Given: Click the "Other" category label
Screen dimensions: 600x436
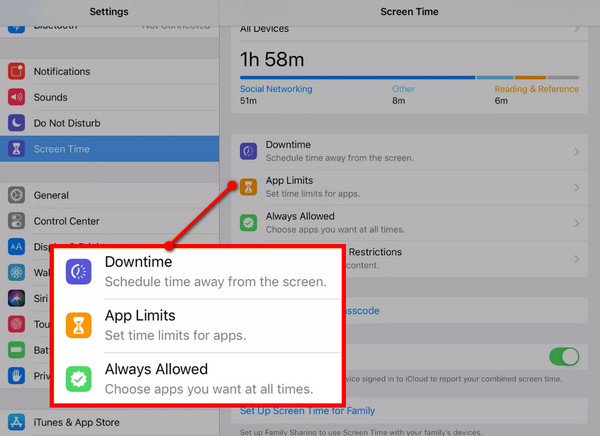Looking at the screenshot, I should pyautogui.click(x=403, y=89).
